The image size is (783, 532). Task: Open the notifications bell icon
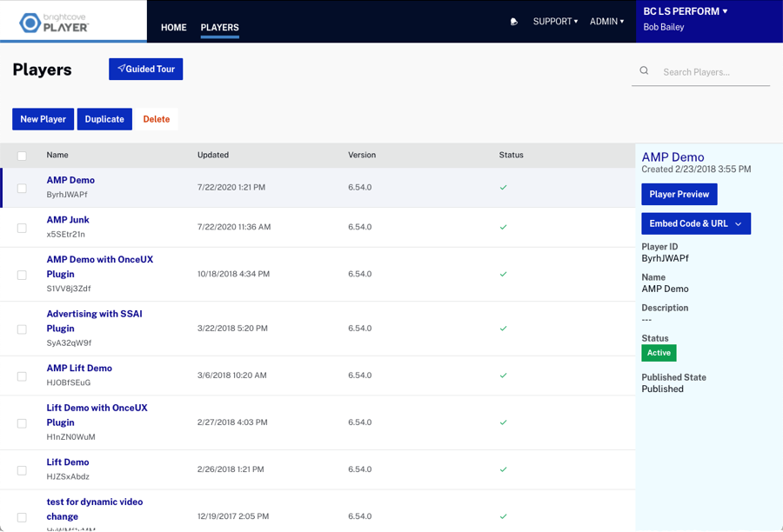tap(514, 22)
